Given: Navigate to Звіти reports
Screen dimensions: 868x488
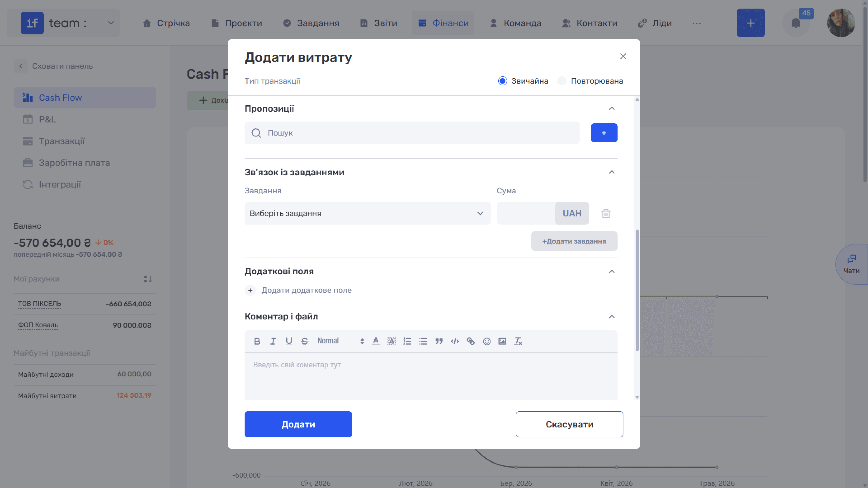Looking at the screenshot, I should (x=379, y=23).
